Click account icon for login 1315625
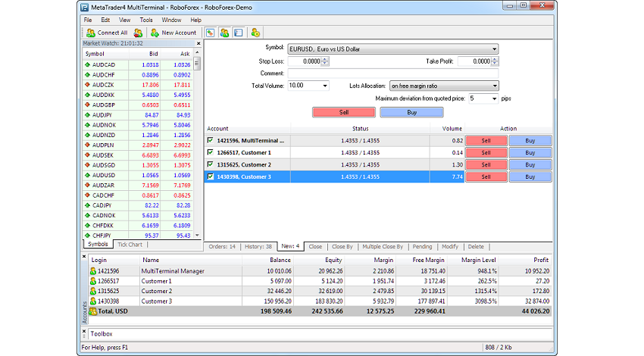This screenshot has width=644, height=356. [93, 291]
